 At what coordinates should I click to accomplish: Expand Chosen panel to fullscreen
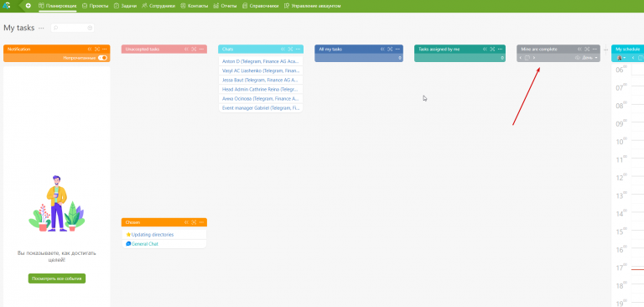coord(194,222)
